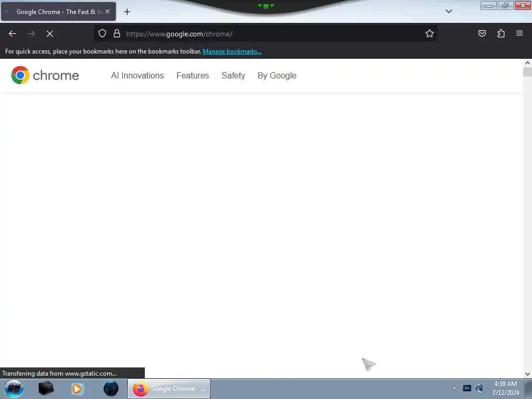Click the Show desktop strip
Image resolution: width=532 pixels, height=399 pixels.
[528, 389]
